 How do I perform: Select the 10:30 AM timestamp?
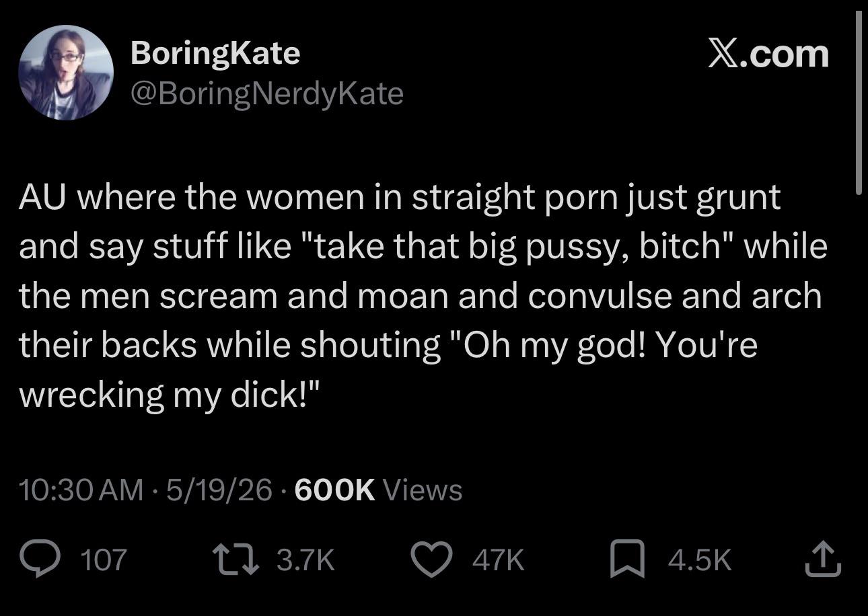[x=81, y=490]
